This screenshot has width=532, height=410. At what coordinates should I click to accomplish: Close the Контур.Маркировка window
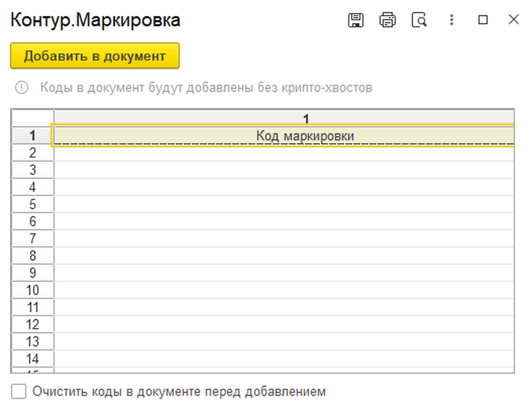click(x=514, y=20)
